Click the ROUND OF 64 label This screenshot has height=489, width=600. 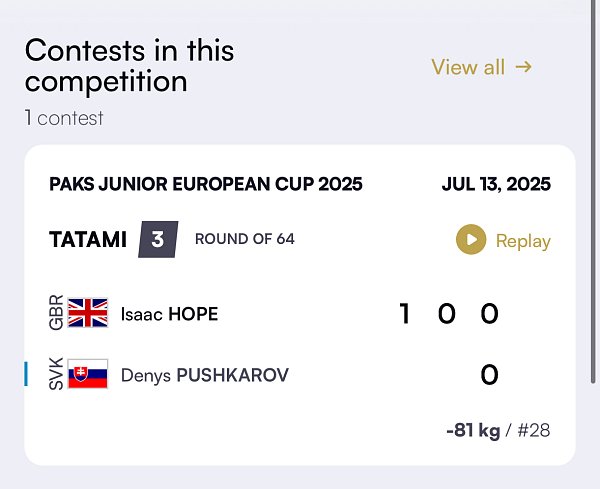(245, 239)
